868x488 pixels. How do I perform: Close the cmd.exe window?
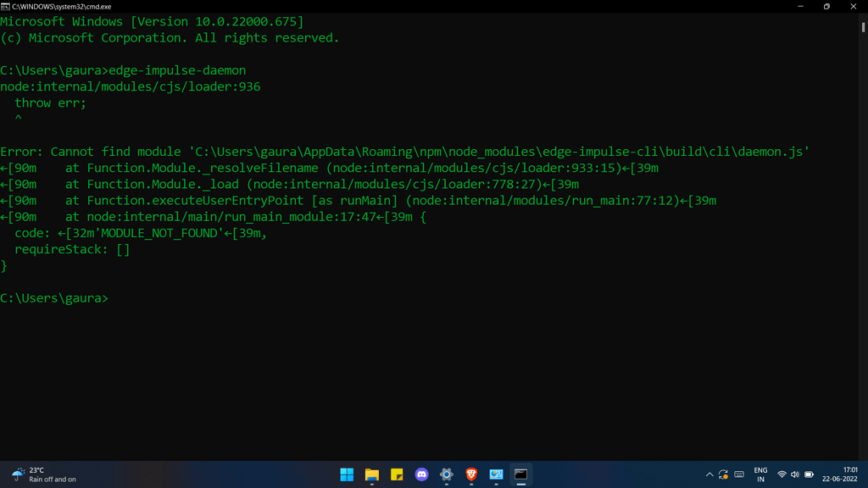[853, 7]
